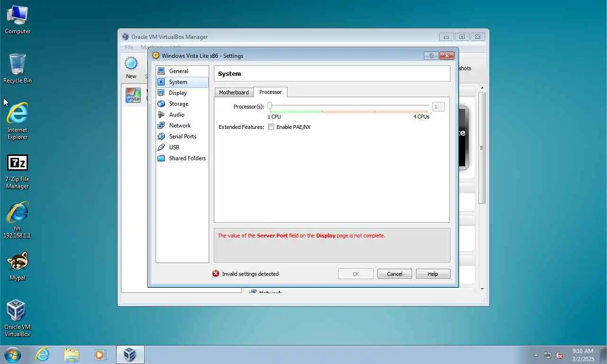Open the File menu in VirtualBox Manager

[x=129, y=47]
